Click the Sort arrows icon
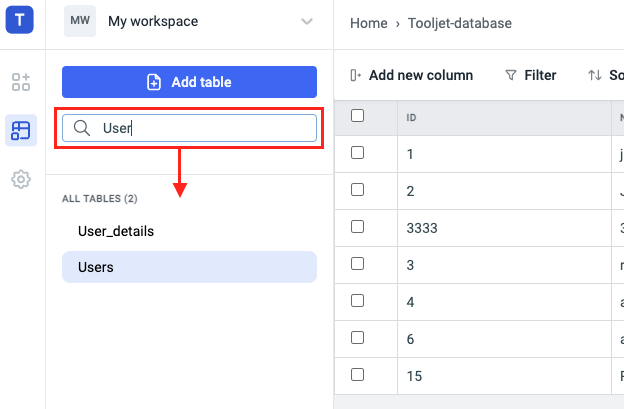This screenshot has width=624, height=409. tap(595, 75)
